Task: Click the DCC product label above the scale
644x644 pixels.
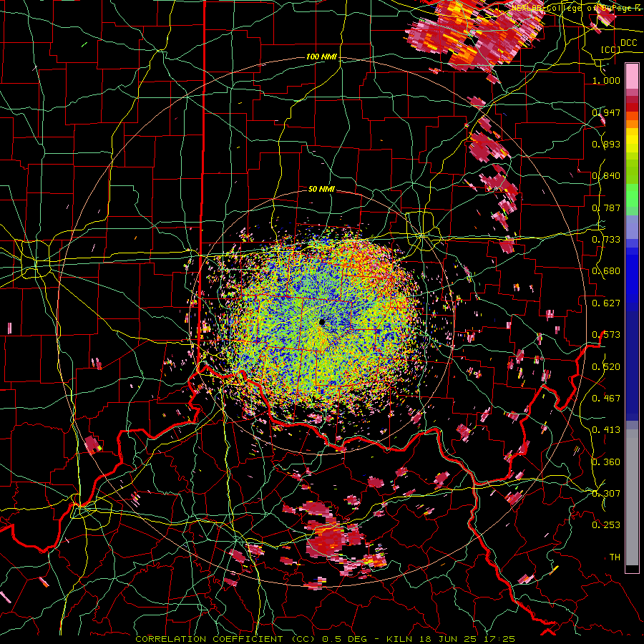Action: [628, 43]
